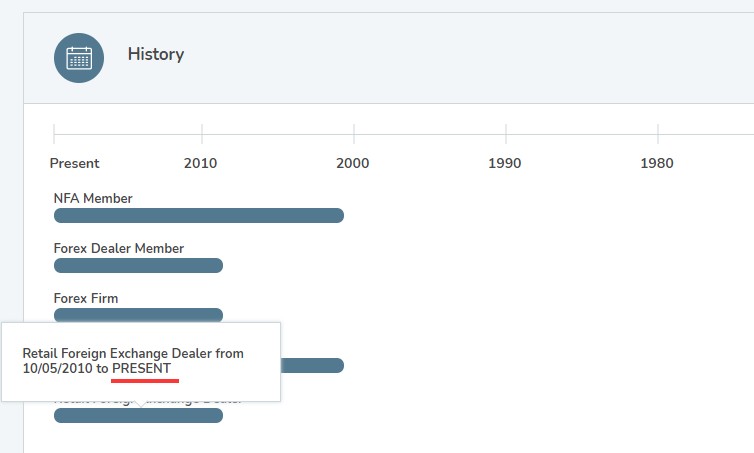Screen dimensions: 754x453
Task: Click the tick mark above 2010
Action: (x=202, y=133)
